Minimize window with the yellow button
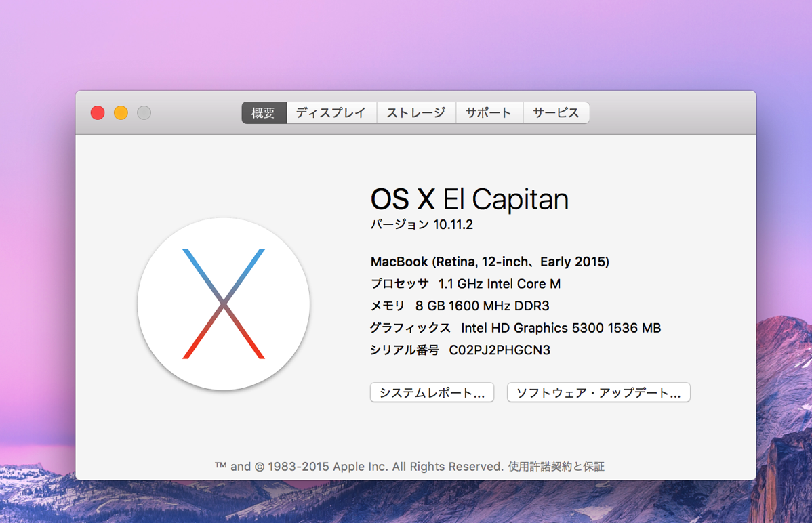The height and width of the screenshot is (523, 812). (x=121, y=113)
